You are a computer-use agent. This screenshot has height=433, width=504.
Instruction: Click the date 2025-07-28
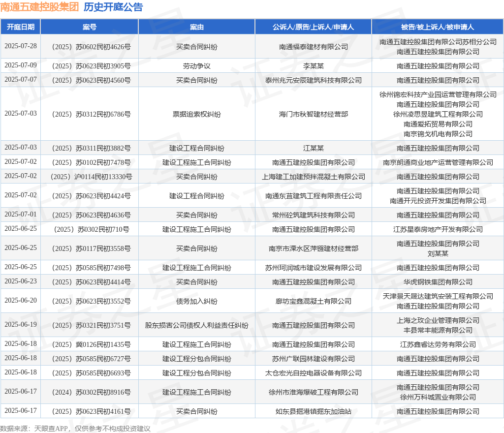[x=21, y=46]
